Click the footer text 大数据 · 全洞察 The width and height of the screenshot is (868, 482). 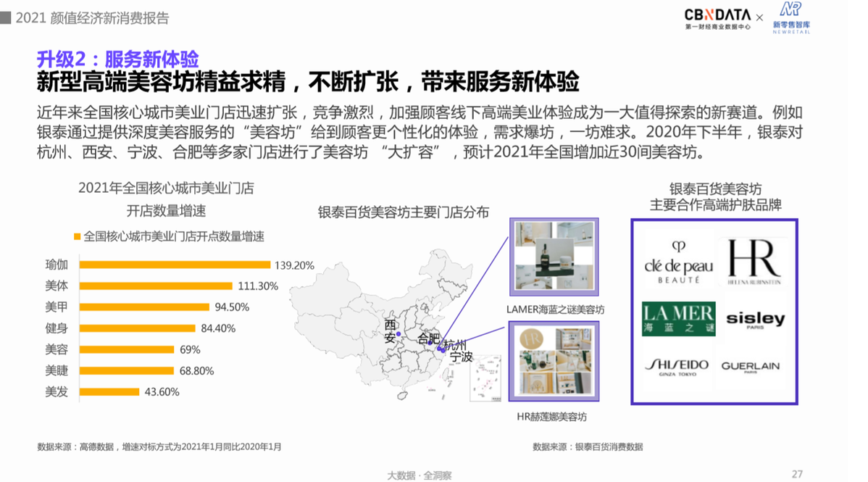coord(419,475)
